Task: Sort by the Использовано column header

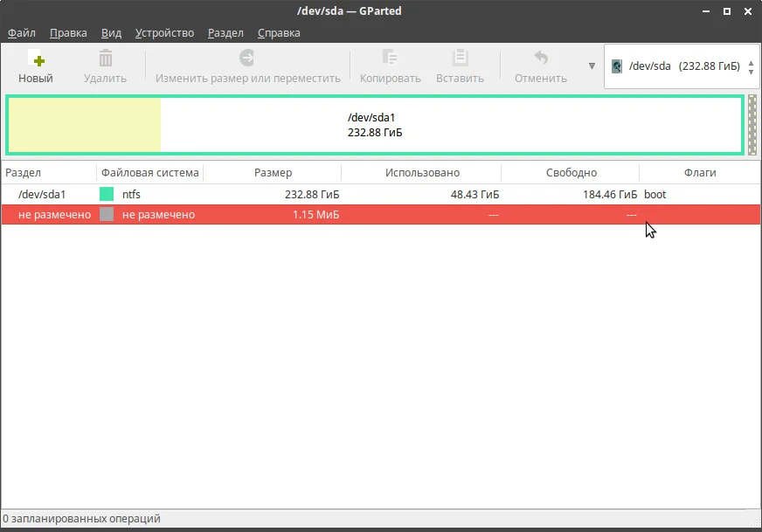Action: click(x=422, y=172)
